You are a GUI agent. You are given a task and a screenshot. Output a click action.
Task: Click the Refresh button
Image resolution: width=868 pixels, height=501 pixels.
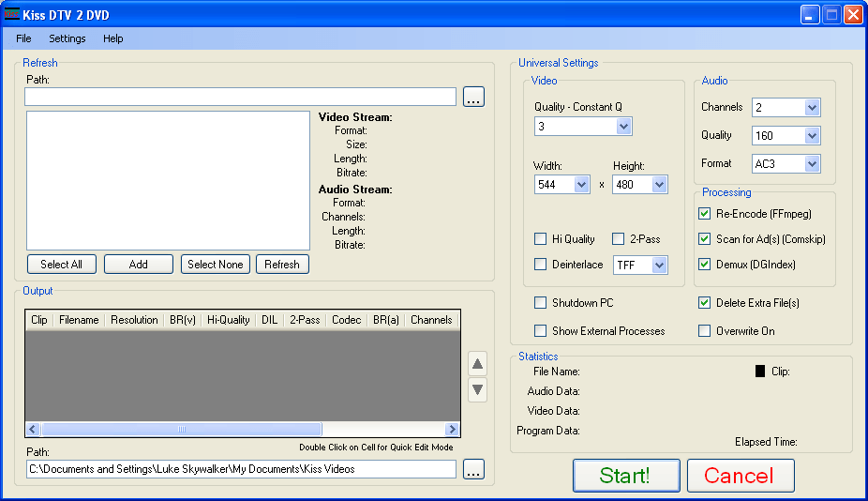click(282, 265)
